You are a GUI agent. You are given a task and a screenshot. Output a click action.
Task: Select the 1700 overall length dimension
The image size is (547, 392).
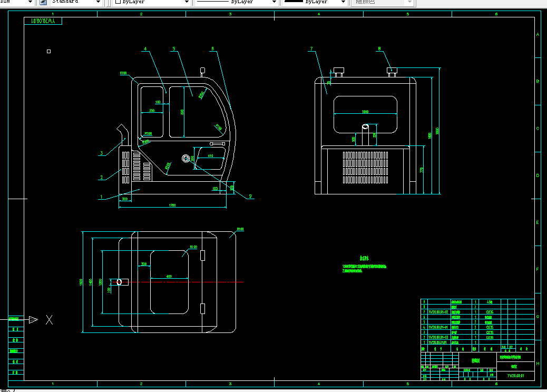172,205
